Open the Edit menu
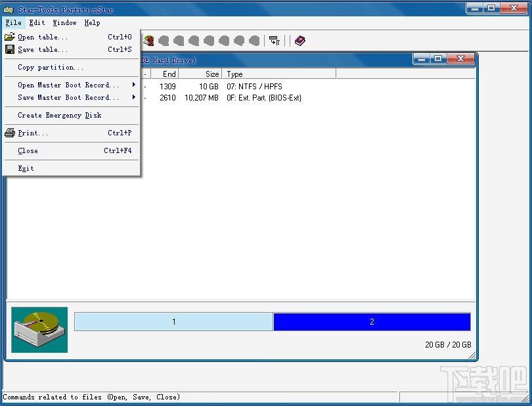Viewport: 532px width, 406px height. (x=37, y=23)
